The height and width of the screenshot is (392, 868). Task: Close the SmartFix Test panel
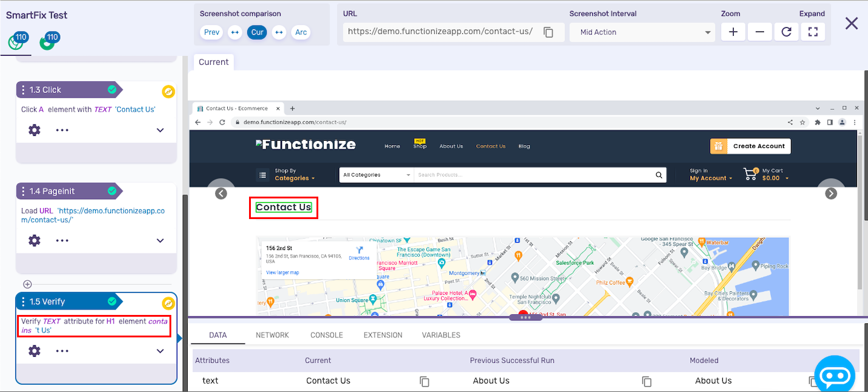852,23
